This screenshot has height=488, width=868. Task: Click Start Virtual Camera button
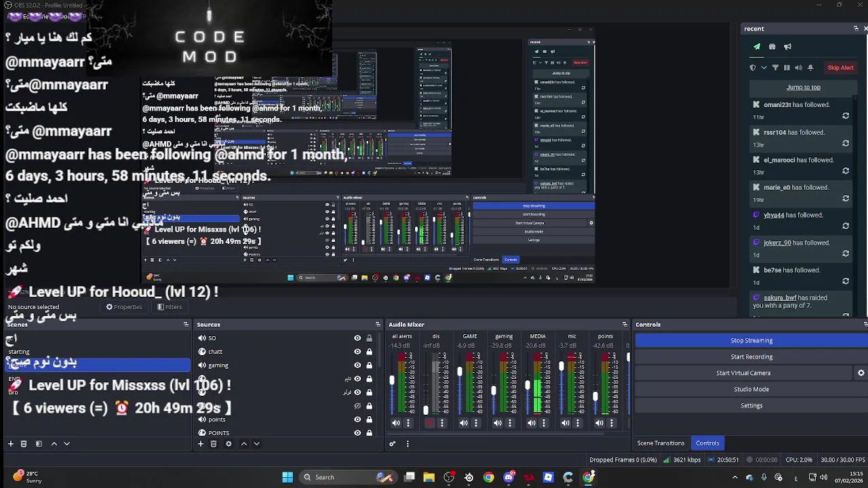click(x=743, y=373)
